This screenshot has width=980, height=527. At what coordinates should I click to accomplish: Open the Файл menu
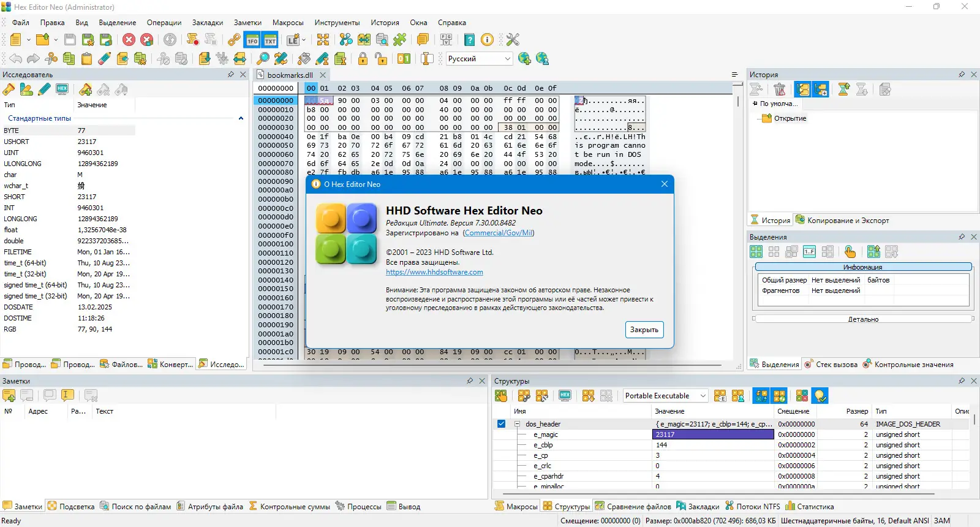[x=21, y=23]
